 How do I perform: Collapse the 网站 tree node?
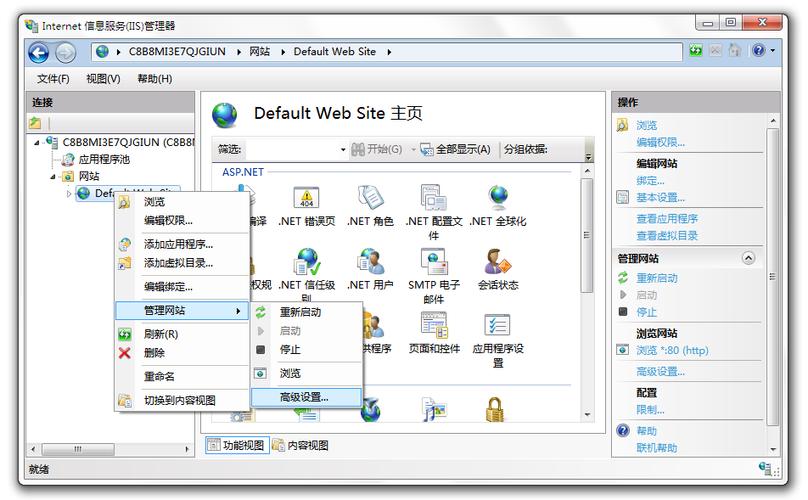coord(53,177)
